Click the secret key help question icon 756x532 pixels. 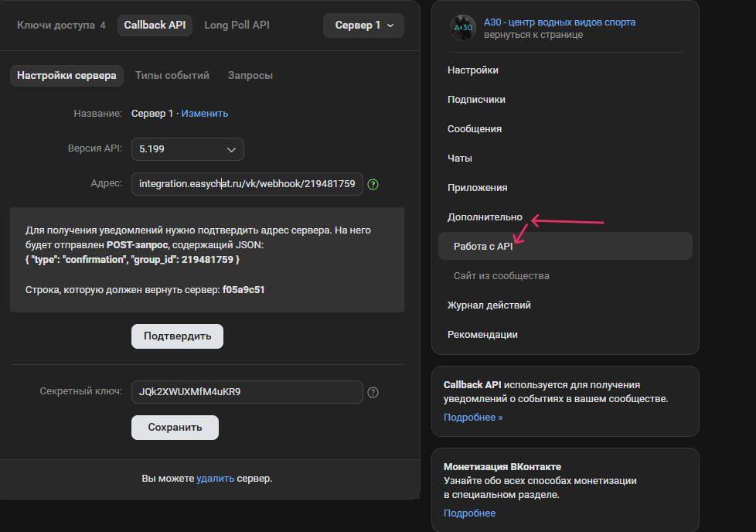coord(373,392)
